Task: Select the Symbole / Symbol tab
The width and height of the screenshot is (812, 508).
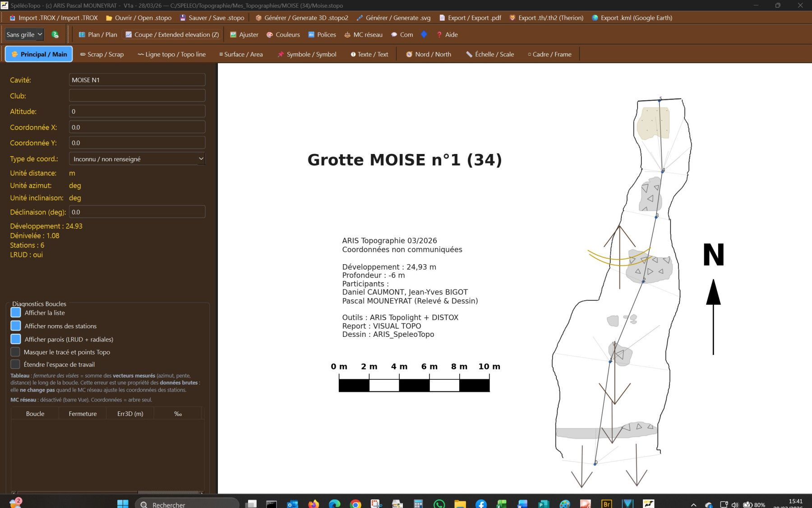Action: click(x=307, y=54)
